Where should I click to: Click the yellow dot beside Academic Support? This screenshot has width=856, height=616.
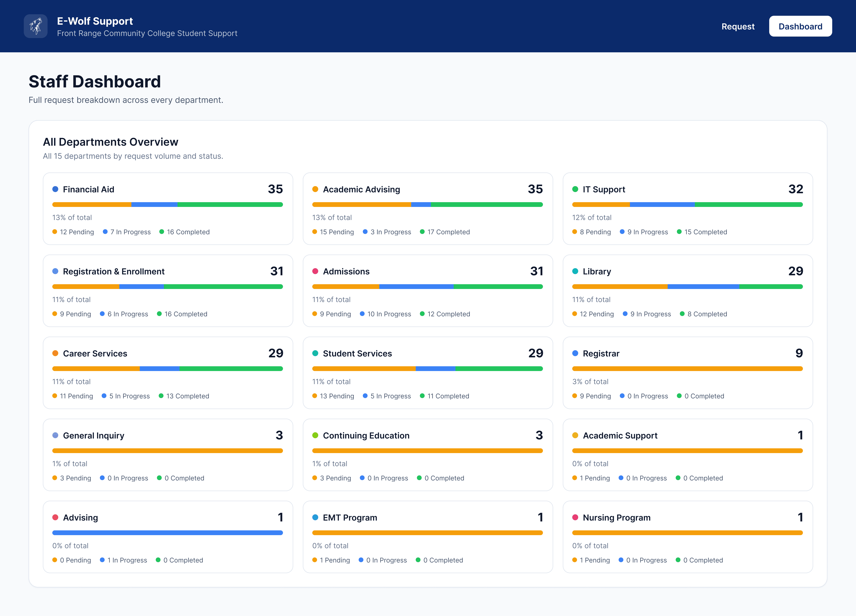coord(575,435)
